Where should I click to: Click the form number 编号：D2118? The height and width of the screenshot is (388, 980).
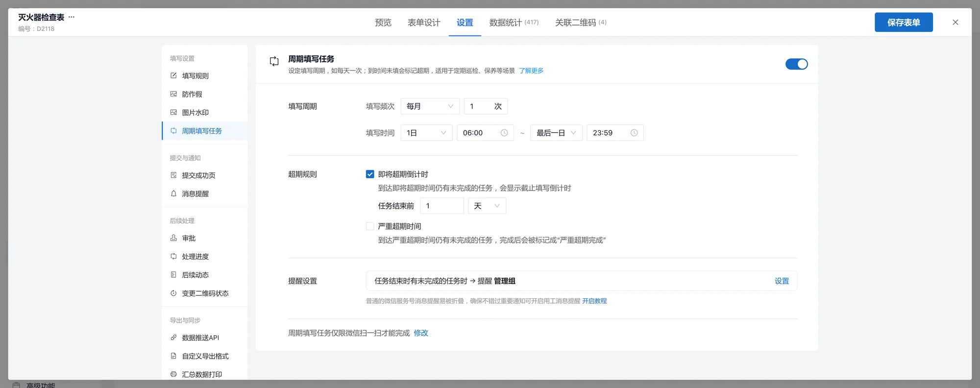pos(36,28)
